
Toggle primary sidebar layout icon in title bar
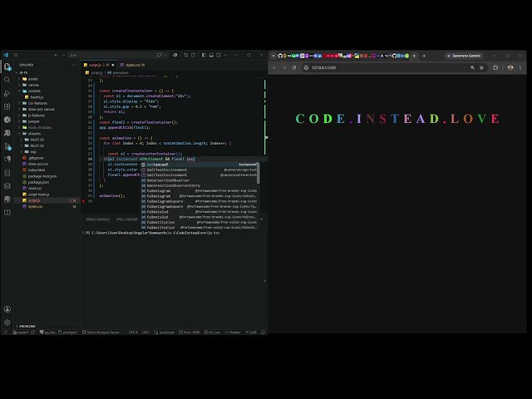pyautogui.click(x=204, y=55)
